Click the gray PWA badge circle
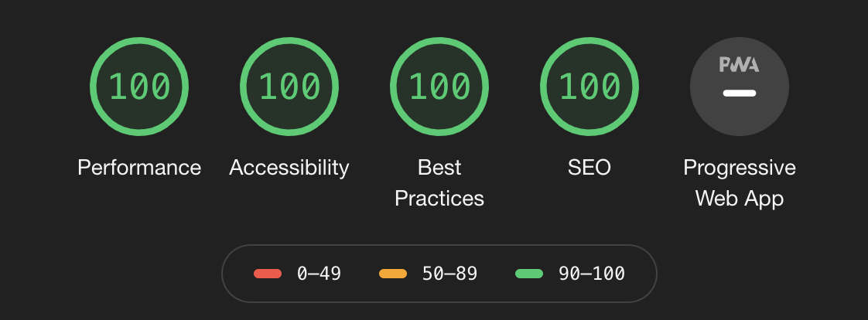 739,87
